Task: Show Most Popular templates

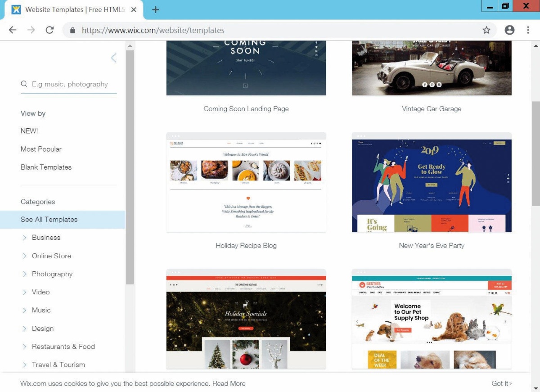Action: 41,149
